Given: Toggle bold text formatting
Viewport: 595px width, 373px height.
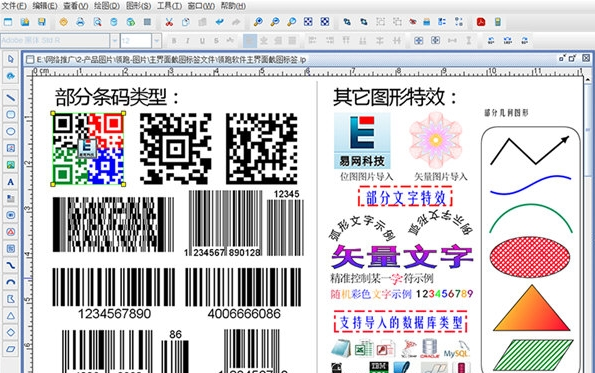Looking at the screenshot, I should pos(174,41).
